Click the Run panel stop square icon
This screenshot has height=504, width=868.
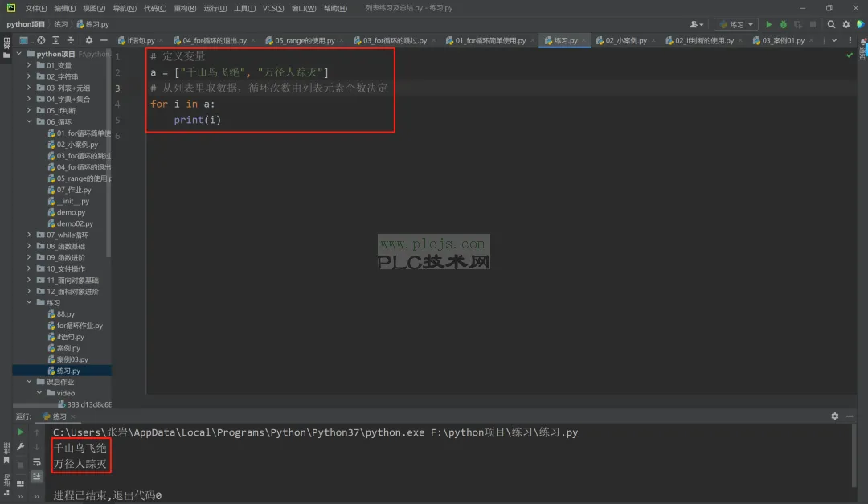pyautogui.click(x=20, y=465)
